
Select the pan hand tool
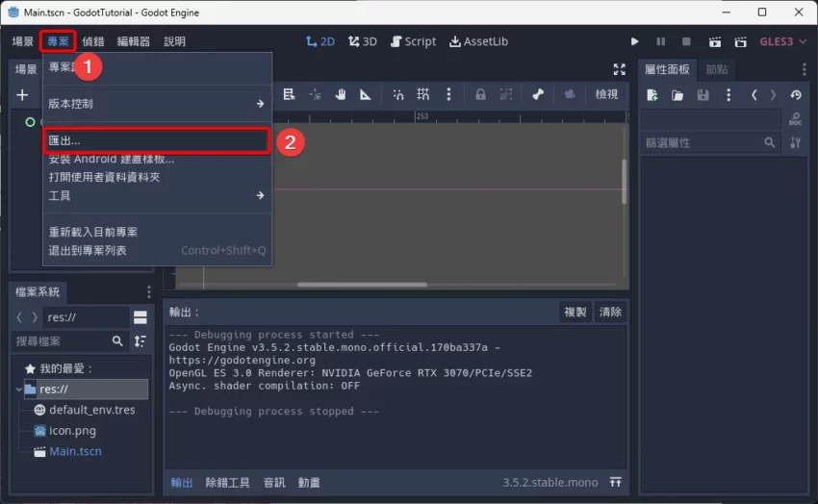pyautogui.click(x=340, y=94)
